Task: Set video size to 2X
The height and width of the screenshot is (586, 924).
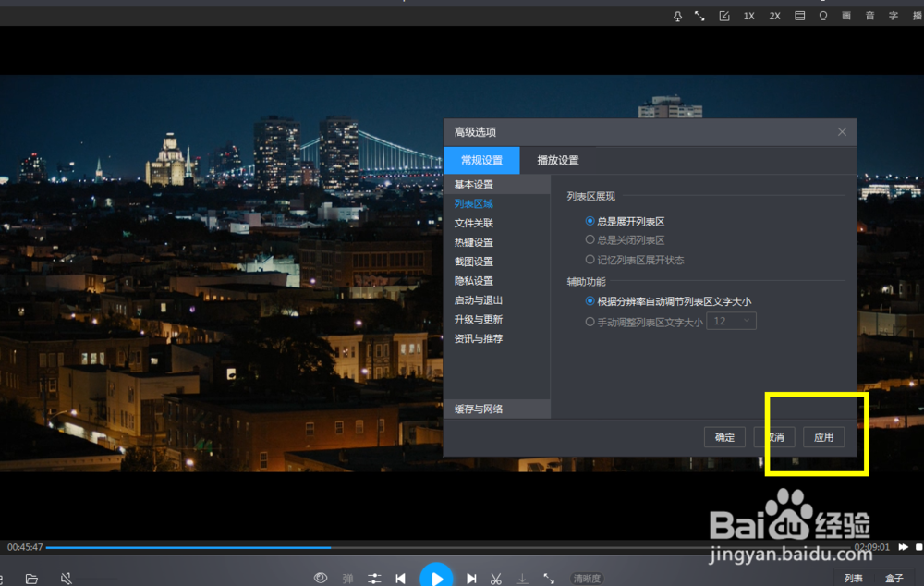Action: click(x=774, y=17)
